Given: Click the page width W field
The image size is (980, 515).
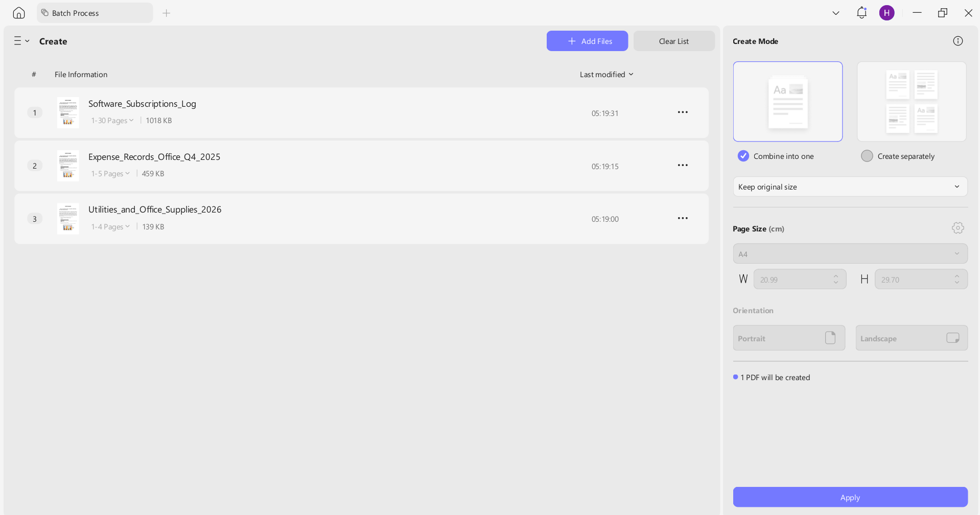Looking at the screenshot, I should (800, 279).
